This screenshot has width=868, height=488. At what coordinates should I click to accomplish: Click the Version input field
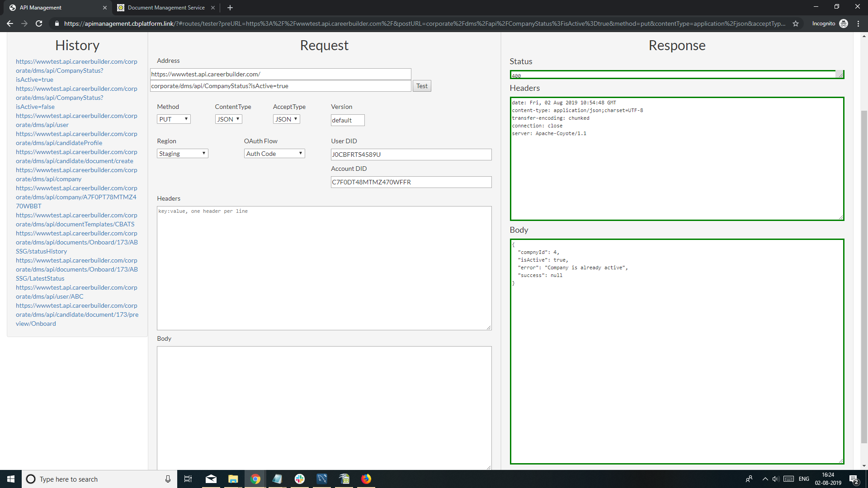348,120
